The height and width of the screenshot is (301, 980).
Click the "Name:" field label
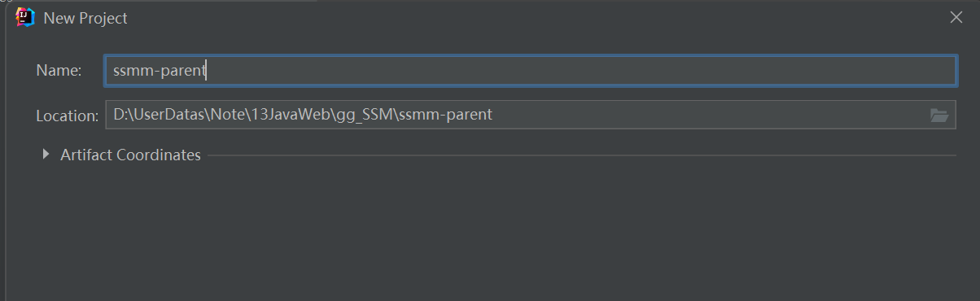(x=59, y=71)
